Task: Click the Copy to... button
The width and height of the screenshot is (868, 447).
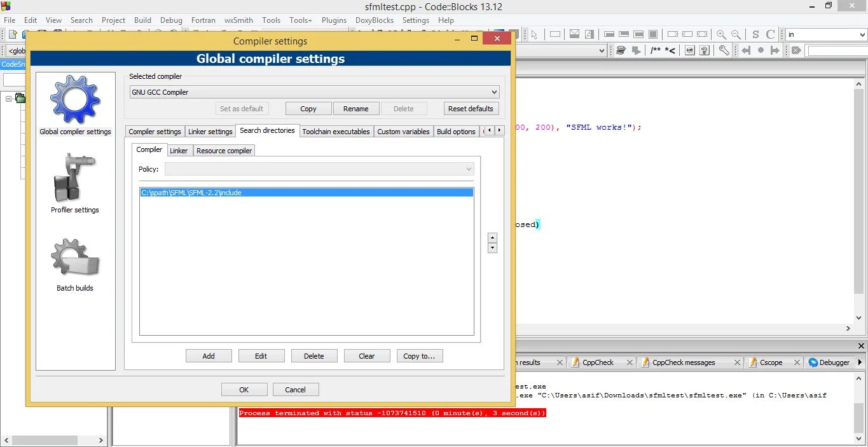Action: click(420, 356)
